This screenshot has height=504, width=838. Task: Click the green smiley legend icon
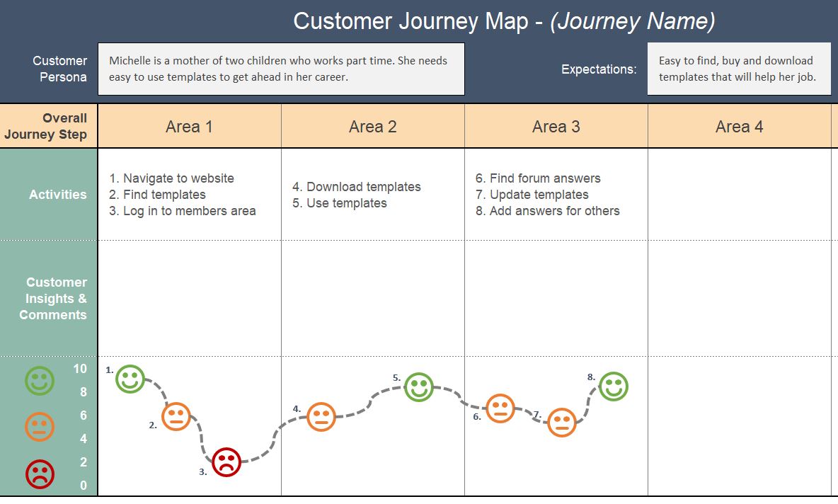(40, 381)
